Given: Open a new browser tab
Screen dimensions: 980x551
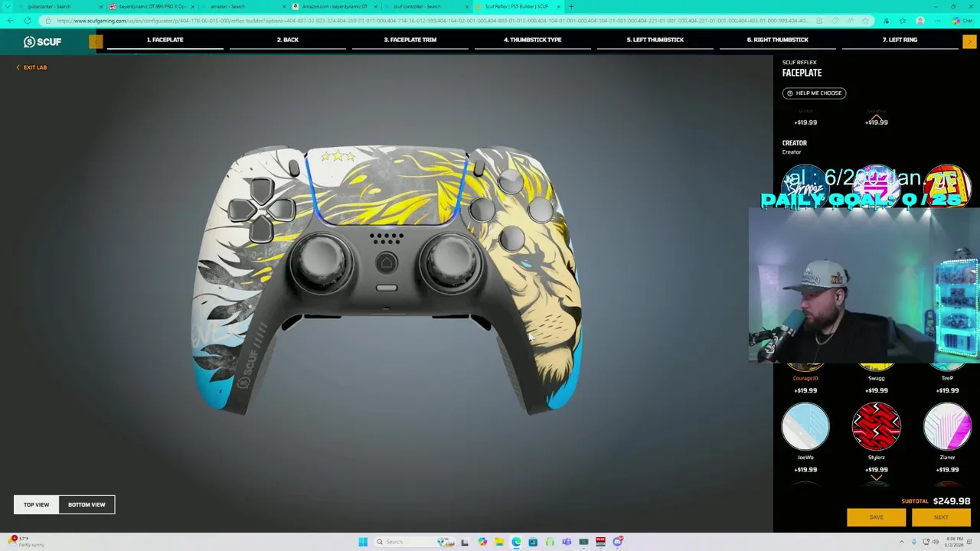Looking at the screenshot, I should pos(571,6).
